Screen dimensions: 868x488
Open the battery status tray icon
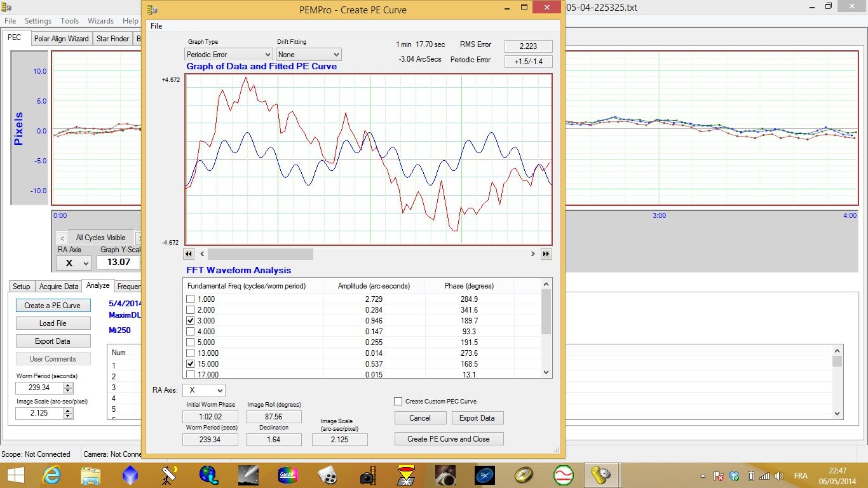click(x=750, y=476)
